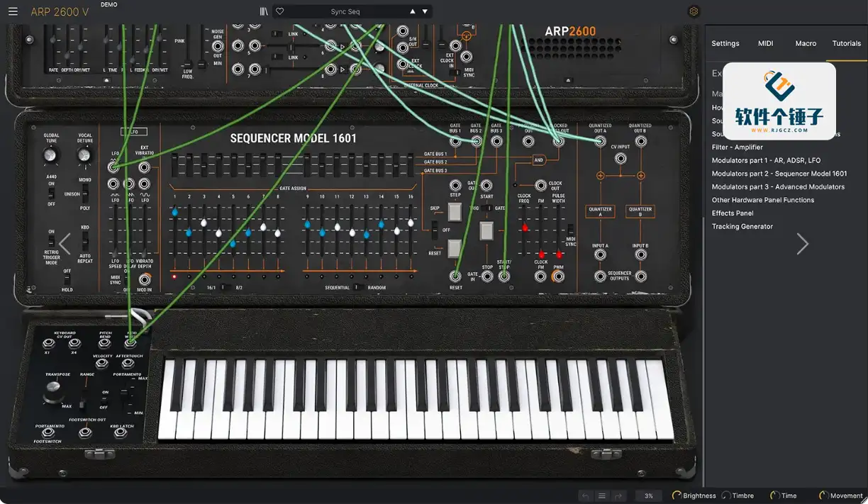The height and width of the screenshot is (504, 868).
Task: Click the Transpose knob on the keyboard
Action: point(52,391)
